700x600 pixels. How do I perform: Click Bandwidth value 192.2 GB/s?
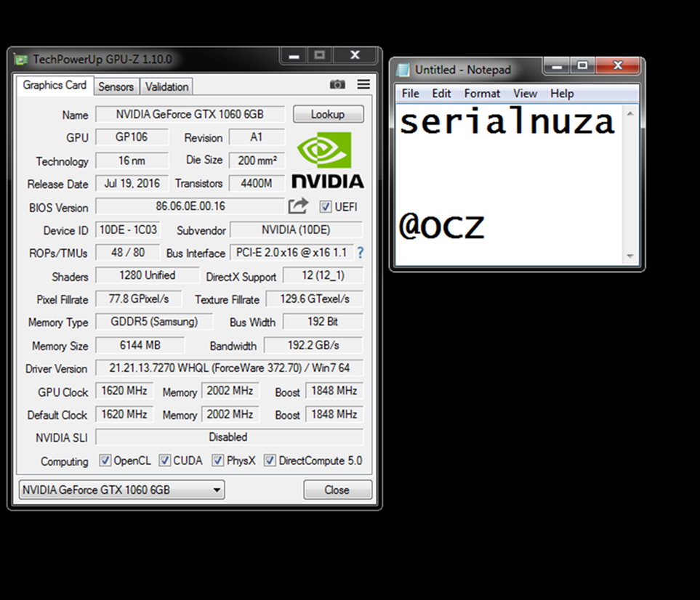[313, 345]
